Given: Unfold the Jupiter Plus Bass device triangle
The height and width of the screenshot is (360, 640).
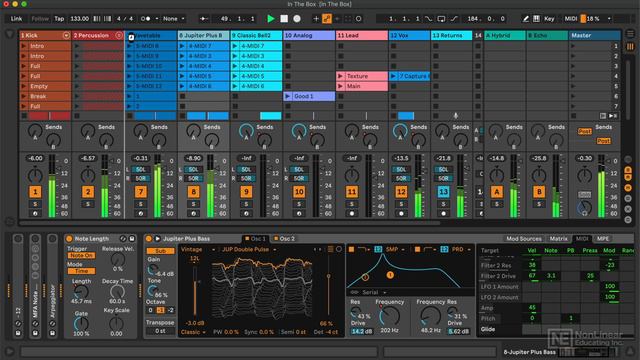Looking at the screenshot, I should (157, 239).
